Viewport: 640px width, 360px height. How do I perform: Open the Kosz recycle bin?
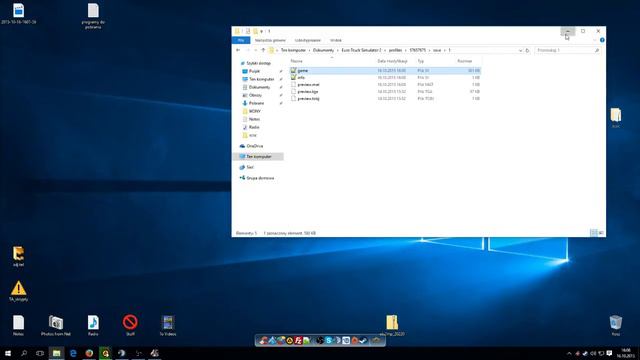pos(616,325)
